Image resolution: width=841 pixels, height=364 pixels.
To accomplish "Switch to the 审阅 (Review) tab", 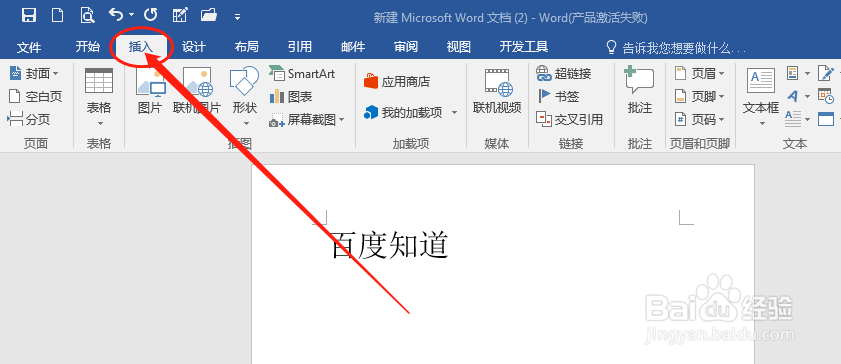I will pyautogui.click(x=406, y=47).
